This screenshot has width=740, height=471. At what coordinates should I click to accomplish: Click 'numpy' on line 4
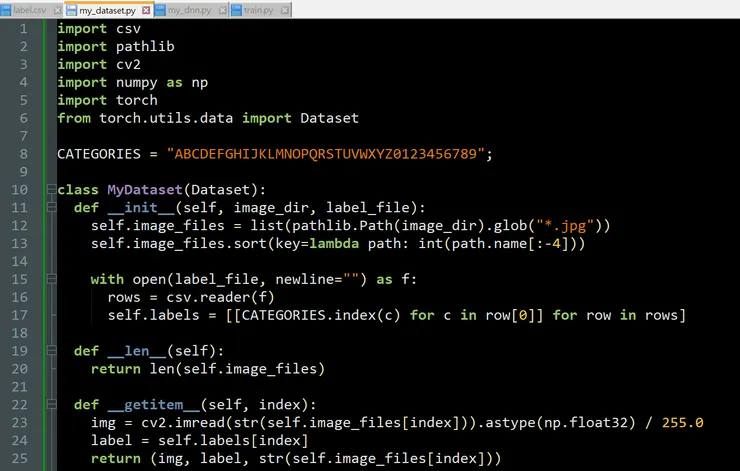click(137, 83)
